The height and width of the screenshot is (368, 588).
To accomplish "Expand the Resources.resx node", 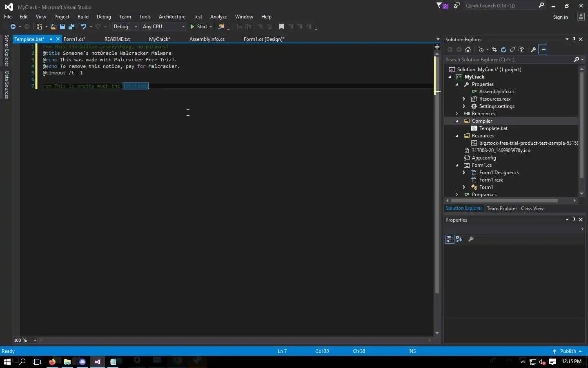I will (464, 99).
